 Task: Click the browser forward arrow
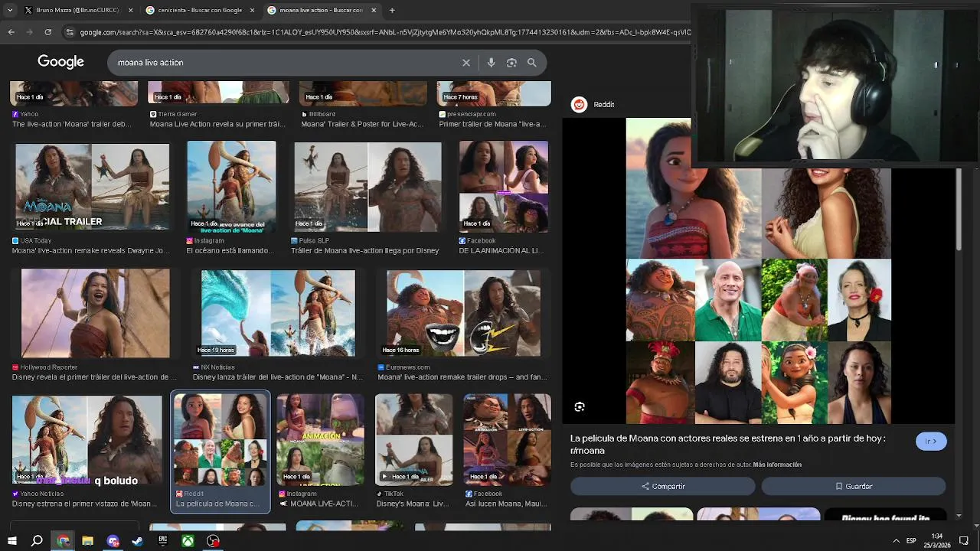(x=29, y=32)
